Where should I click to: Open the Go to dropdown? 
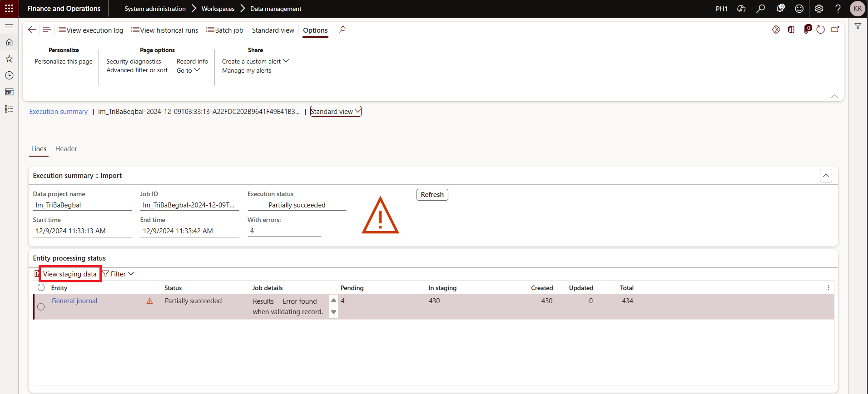click(x=188, y=70)
